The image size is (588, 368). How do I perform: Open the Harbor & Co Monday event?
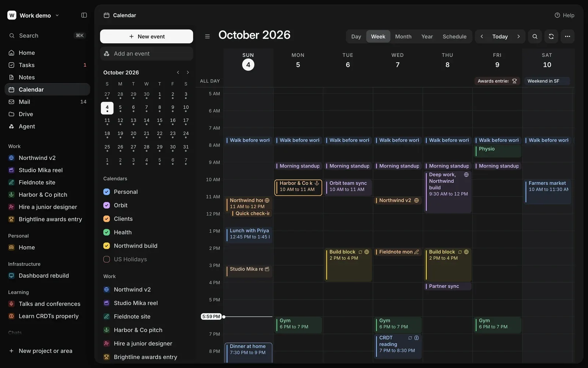point(298,188)
